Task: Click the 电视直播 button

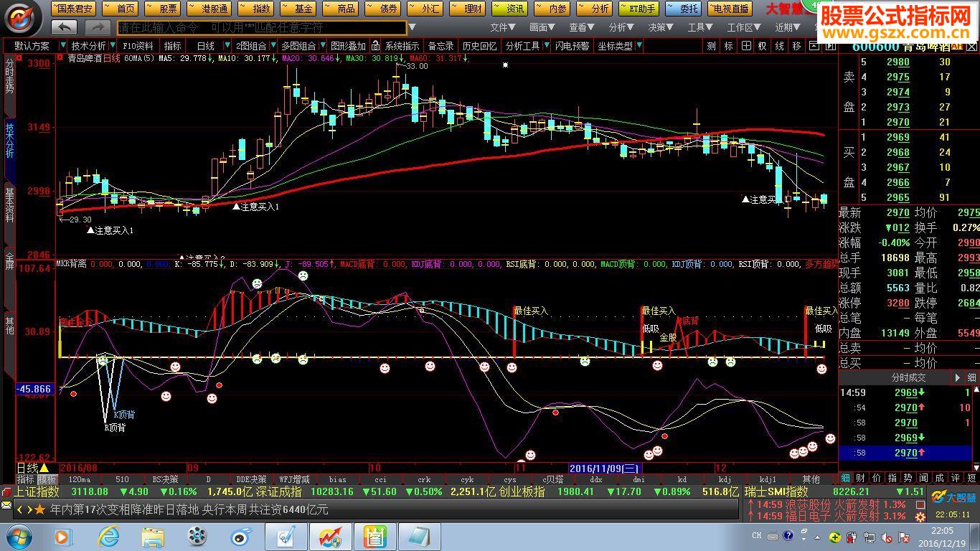Action: click(730, 9)
